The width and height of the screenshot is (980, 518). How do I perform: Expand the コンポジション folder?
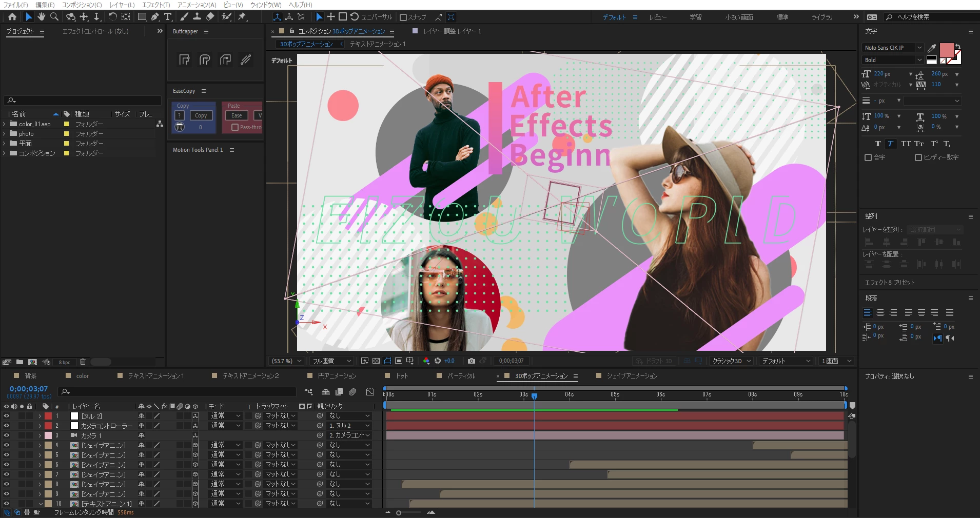coord(4,153)
